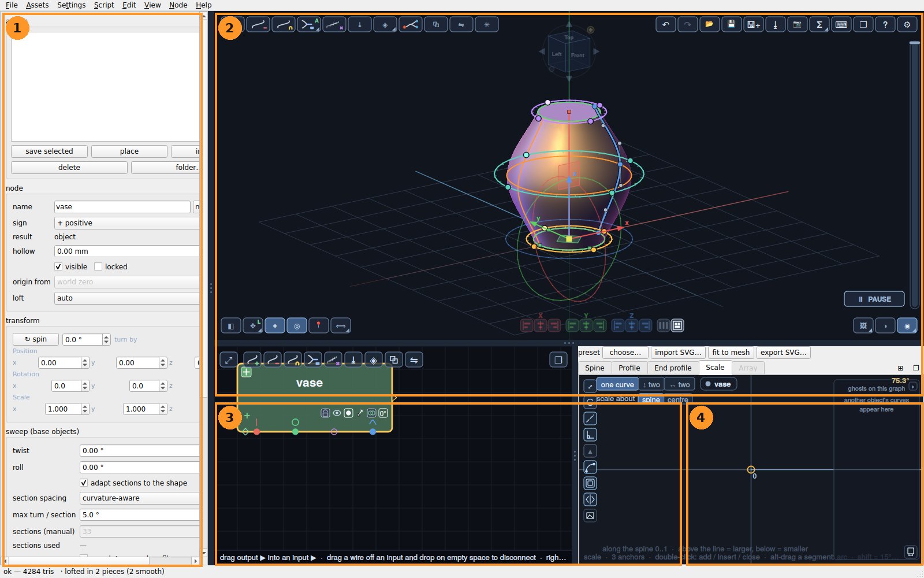Click the undo arrow in viewport toolbar
This screenshot has height=578, width=924.
(x=665, y=25)
